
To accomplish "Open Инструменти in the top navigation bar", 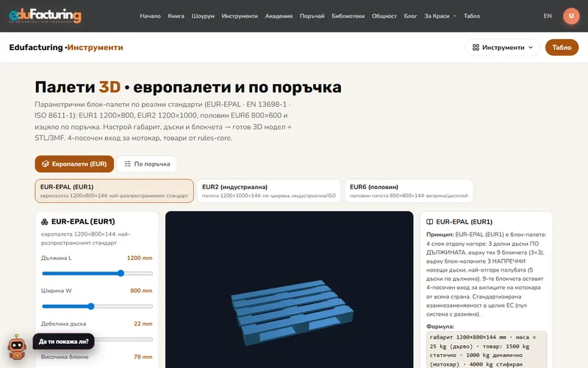I will pos(240,15).
